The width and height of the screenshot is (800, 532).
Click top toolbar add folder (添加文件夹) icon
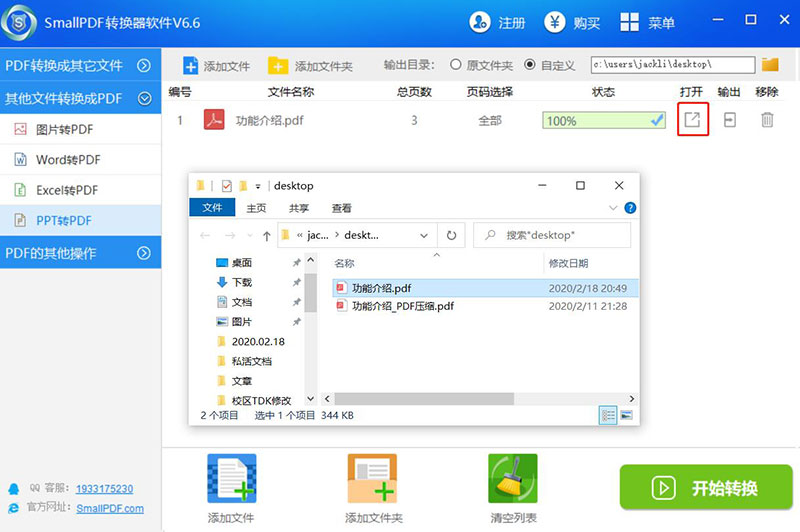pos(278,66)
